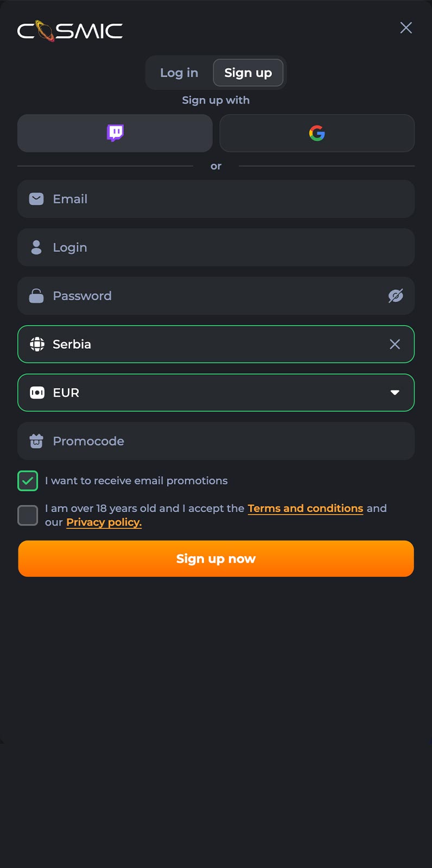Check the over 18 years agreement box
This screenshot has height=868, width=432.
coord(28,515)
